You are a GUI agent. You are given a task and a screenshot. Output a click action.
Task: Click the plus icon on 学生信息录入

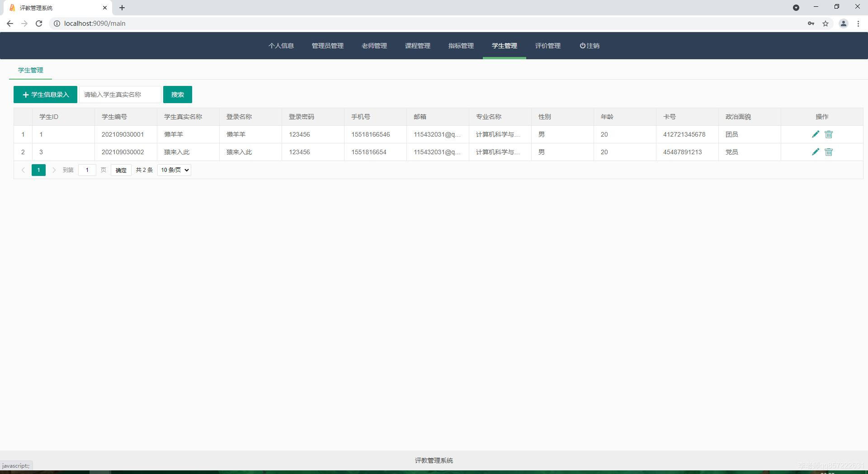[x=25, y=95]
